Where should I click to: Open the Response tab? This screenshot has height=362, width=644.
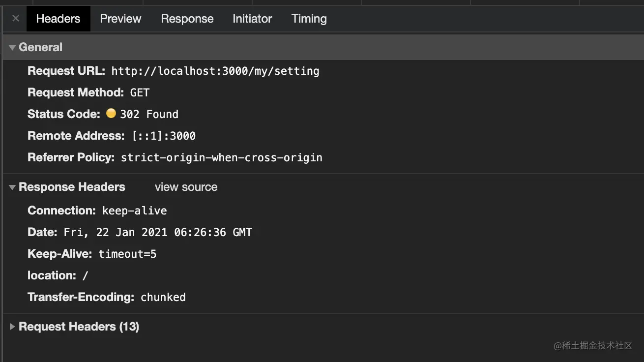pos(187,19)
